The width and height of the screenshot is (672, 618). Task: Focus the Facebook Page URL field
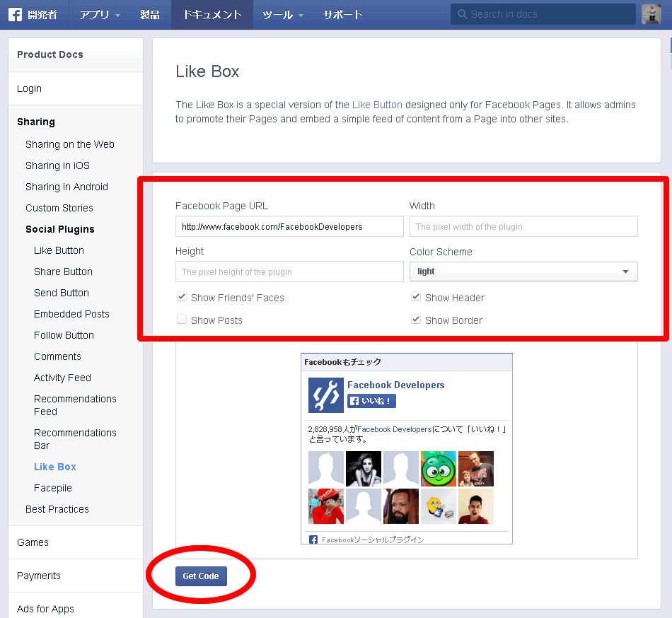[289, 226]
